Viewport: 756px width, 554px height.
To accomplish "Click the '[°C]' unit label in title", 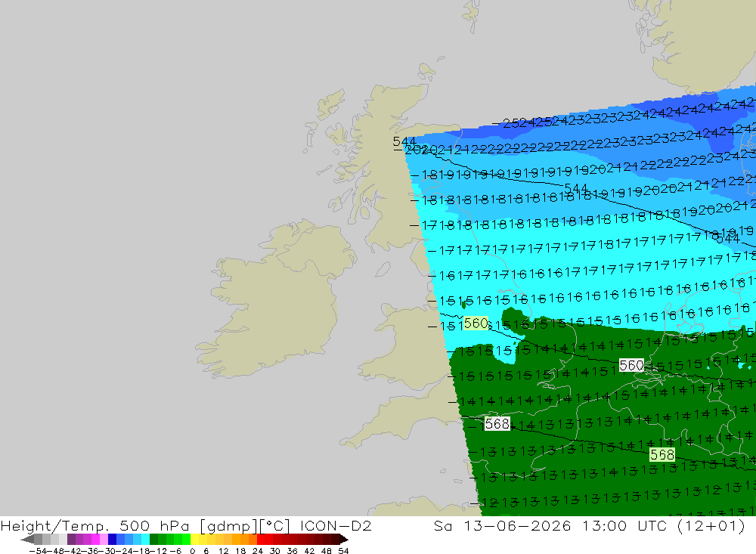I will pyautogui.click(x=275, y=525).
